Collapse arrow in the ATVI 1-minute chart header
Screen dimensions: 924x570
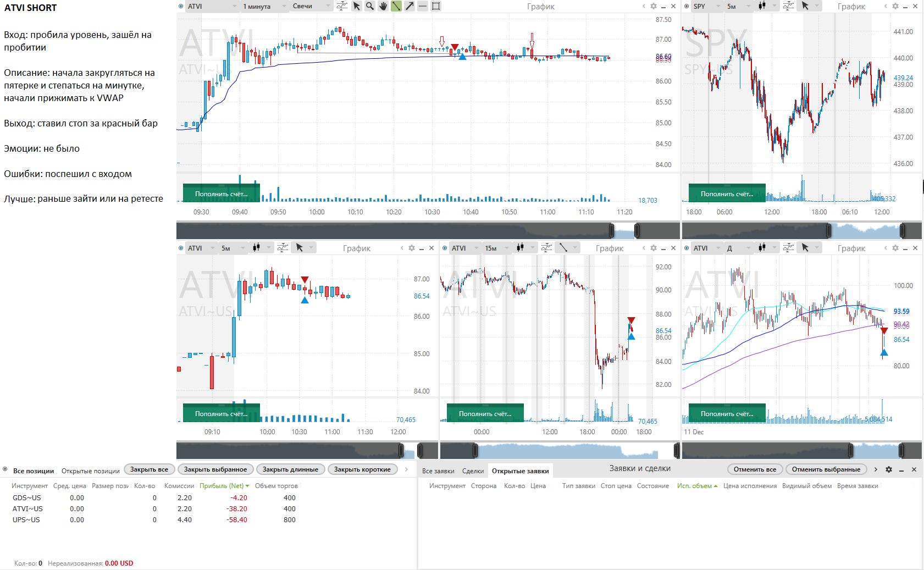pos(644,6)
